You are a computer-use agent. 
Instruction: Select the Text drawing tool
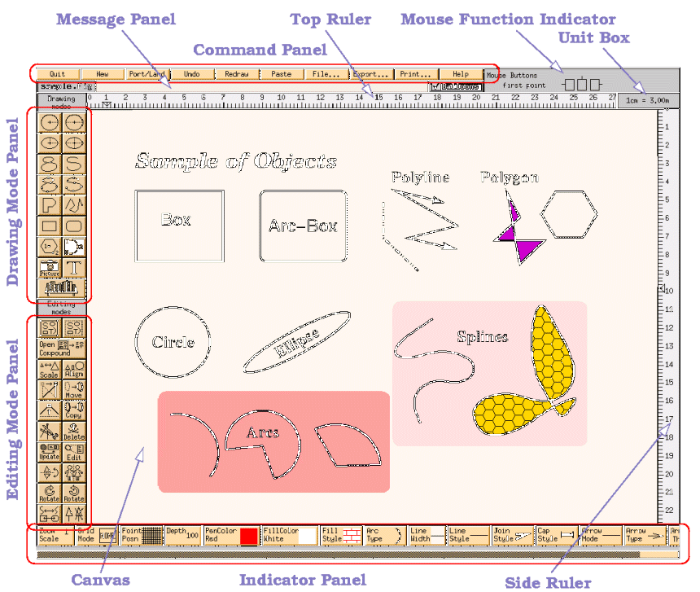click(74, 267)
